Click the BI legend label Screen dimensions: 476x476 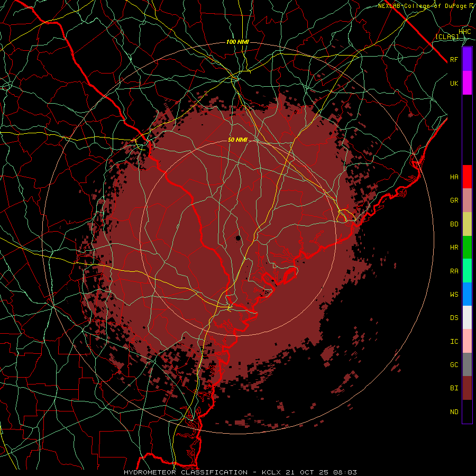tap(454, 388)
